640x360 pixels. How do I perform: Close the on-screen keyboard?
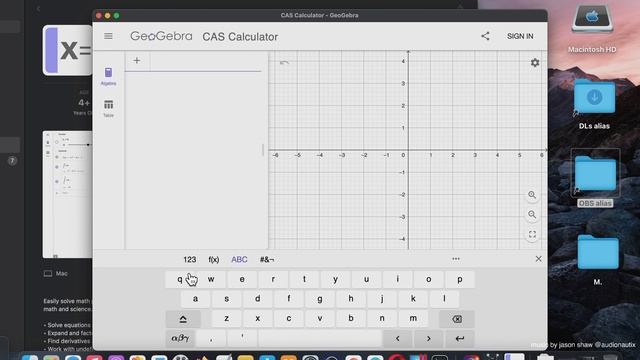click(538, 259)
